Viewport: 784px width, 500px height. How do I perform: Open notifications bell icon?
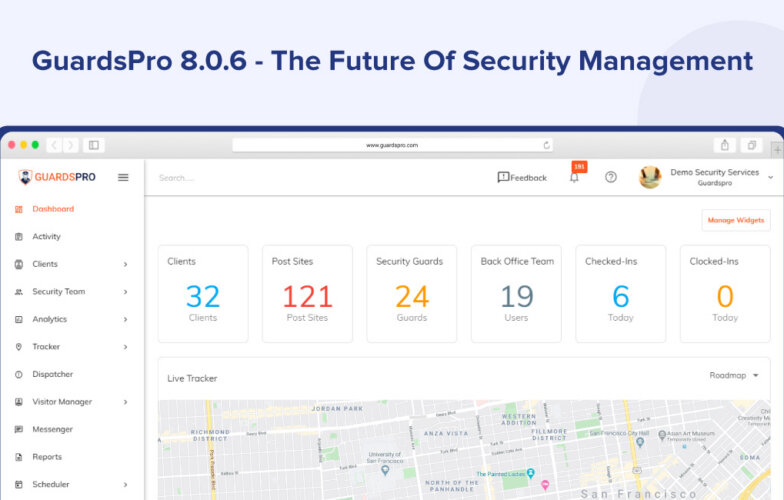574,178
